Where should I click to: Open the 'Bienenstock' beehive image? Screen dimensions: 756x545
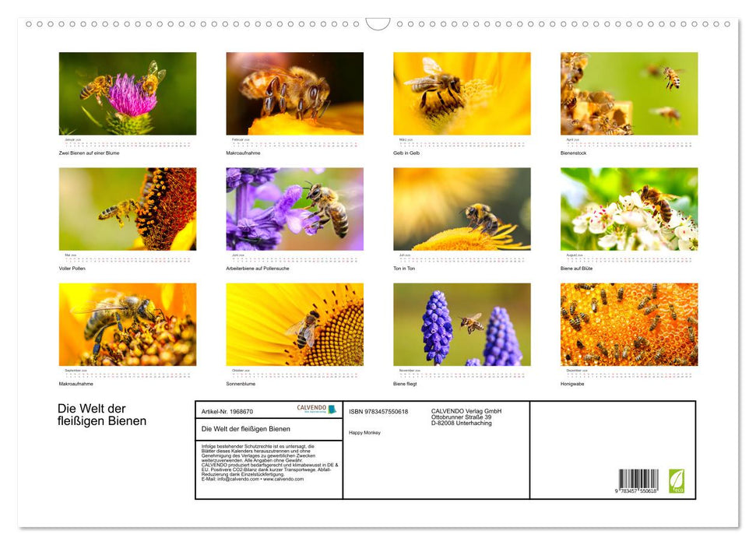(x=628, y=92)
